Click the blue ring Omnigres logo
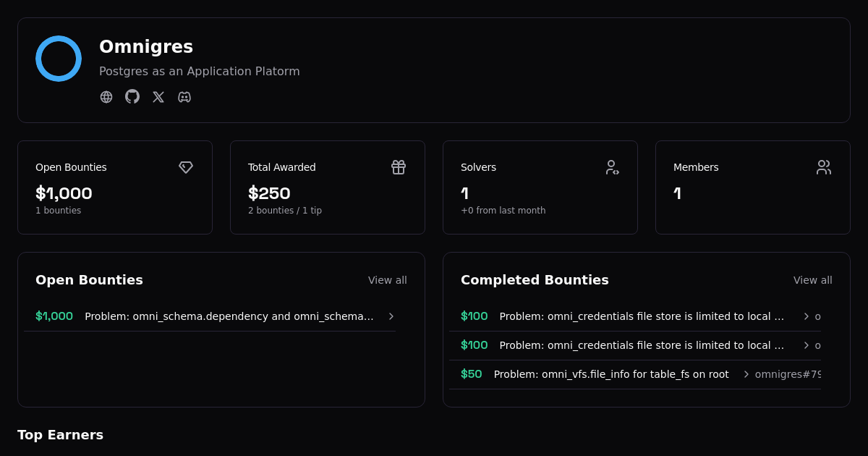 point(59,59)
